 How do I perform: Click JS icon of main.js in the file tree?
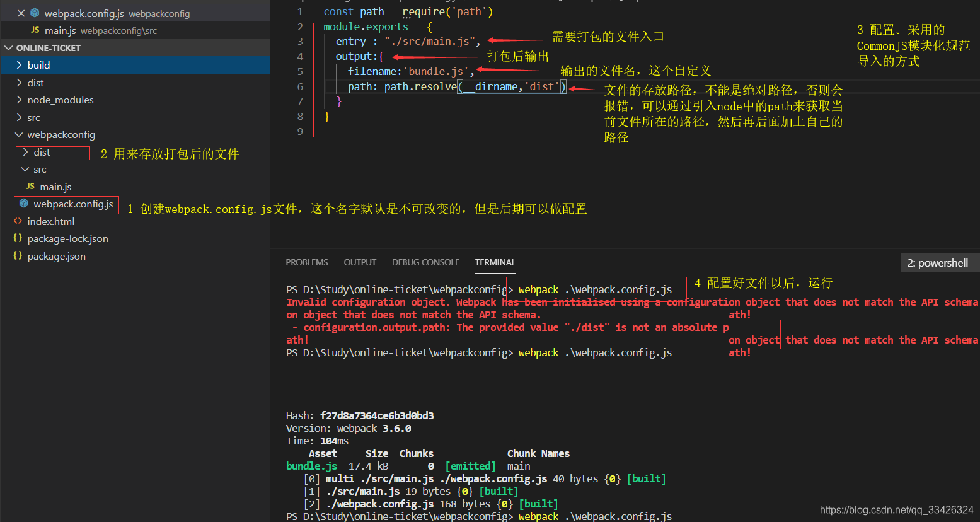pyautogui.click(x=30, y=187)
